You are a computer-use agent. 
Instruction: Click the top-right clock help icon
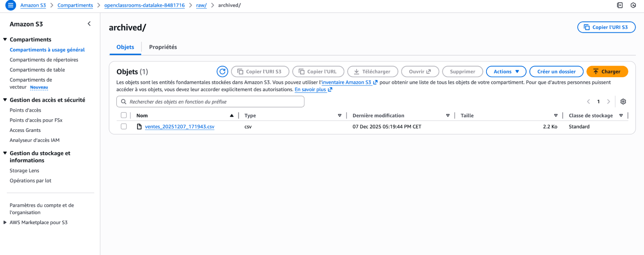[x=633, y=5]
